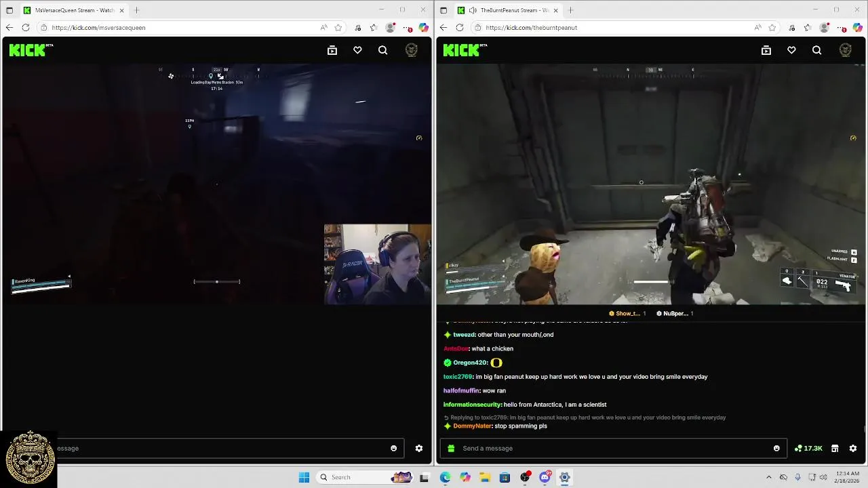Open chat settings gear in MsVersaceQueen window

(419, 448)
